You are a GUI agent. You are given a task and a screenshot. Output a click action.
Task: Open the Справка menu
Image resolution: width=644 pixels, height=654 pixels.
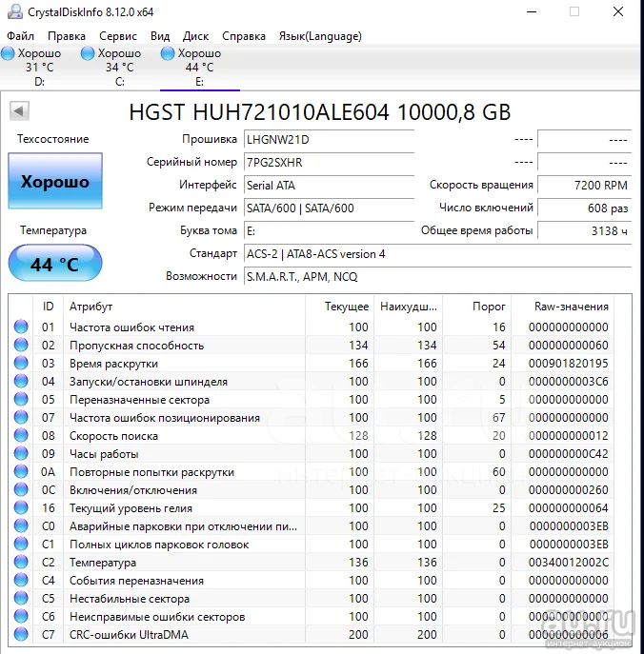point(243,36)
